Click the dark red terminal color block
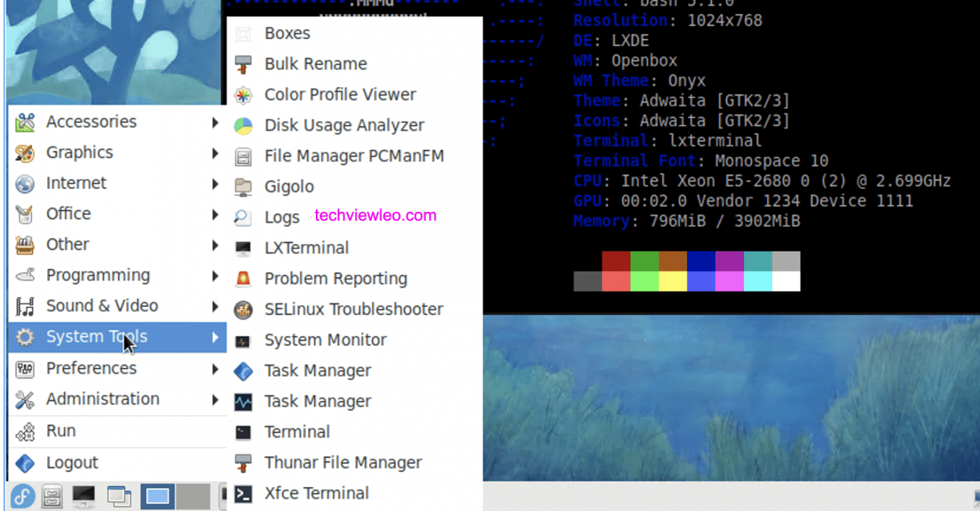This screenshot has height=511, width=980. coord(616,261)
